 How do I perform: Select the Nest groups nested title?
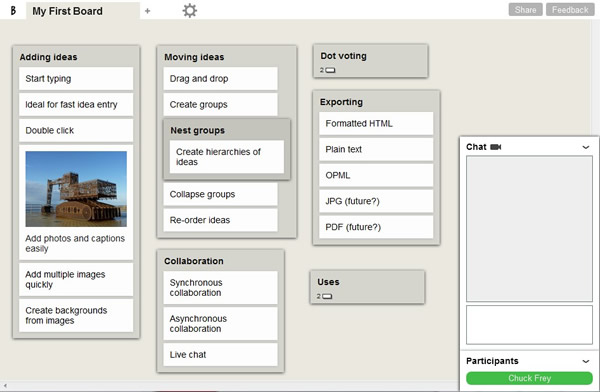point(198,131)
